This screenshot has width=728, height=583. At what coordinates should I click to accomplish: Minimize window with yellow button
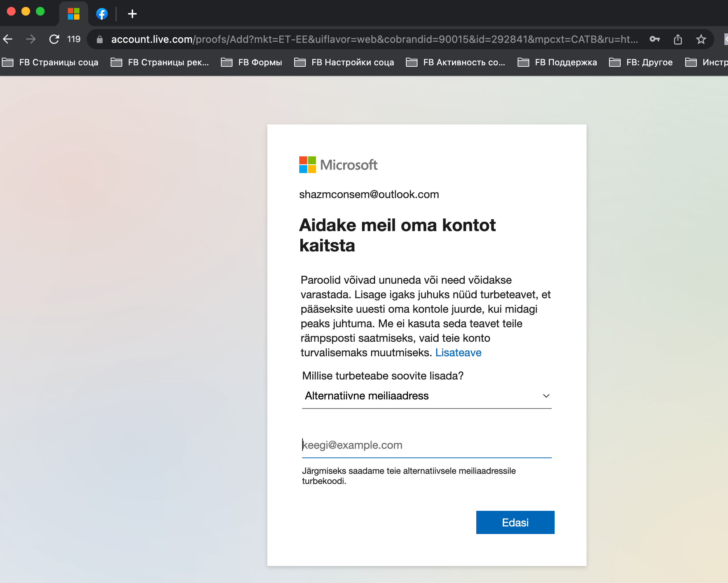26,11
